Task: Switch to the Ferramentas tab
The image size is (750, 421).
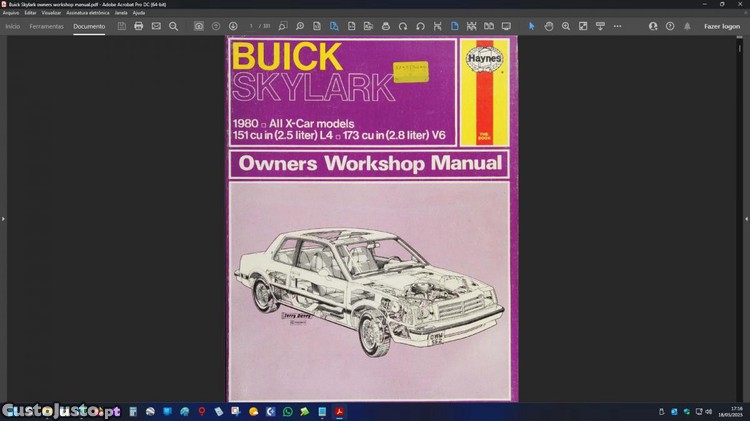Action: 46,26
